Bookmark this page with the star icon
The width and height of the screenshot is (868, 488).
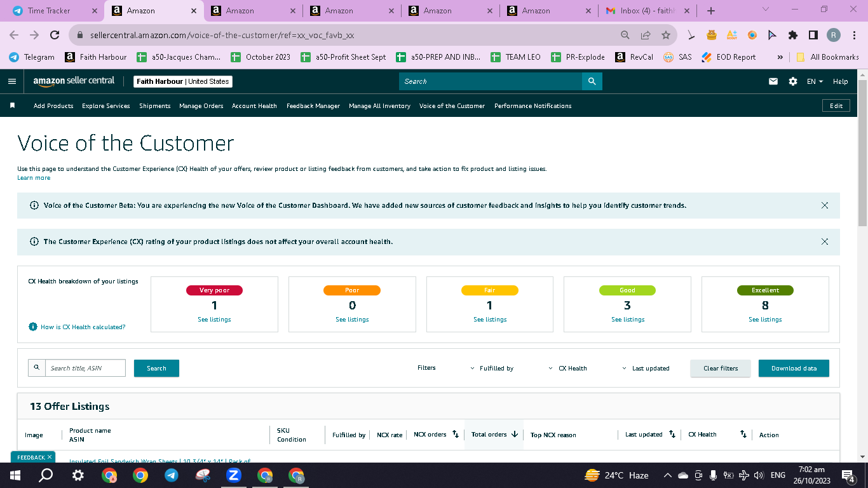pos(666,36)
